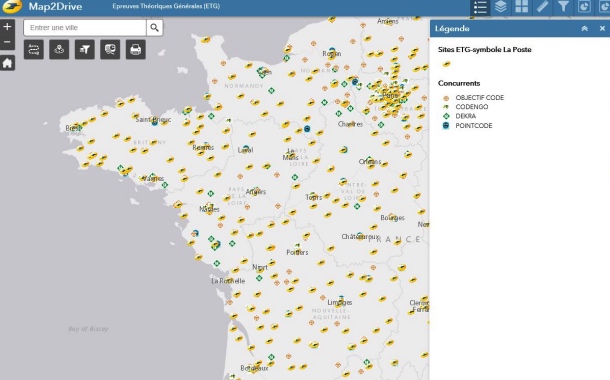Screen dimensions: 610x380
Task: Click the Rennes city label
Action: 203,147
